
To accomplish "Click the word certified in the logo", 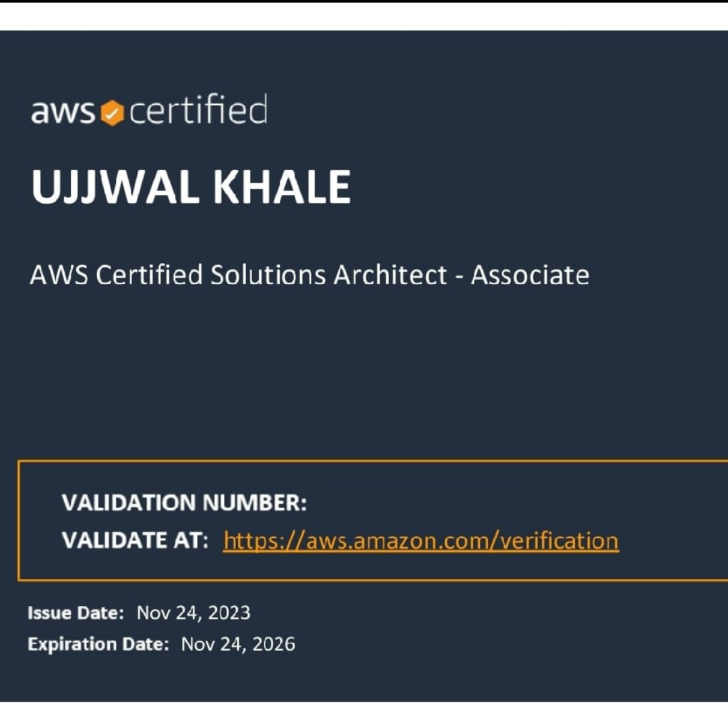I will pyautogui.click(x=198, y=110).
